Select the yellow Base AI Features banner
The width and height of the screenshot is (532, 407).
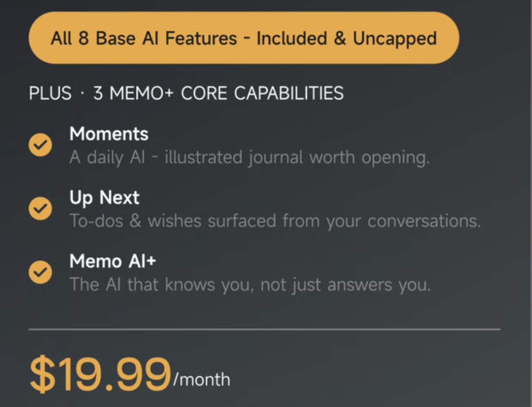click(244, 37)
